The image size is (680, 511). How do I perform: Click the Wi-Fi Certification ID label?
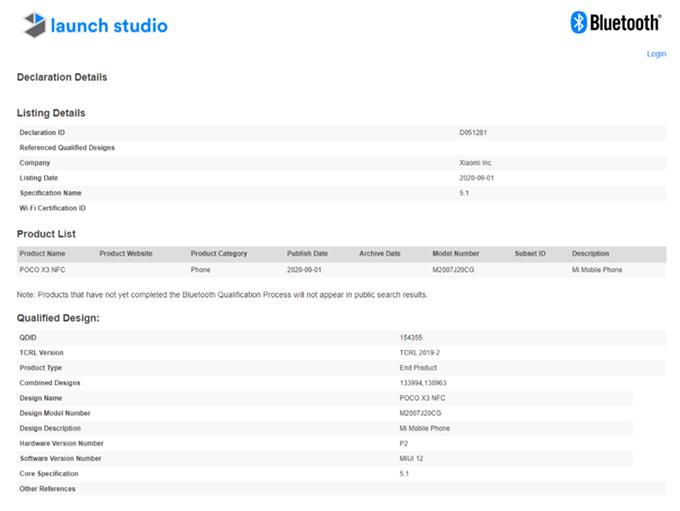[x=52, y=208]
